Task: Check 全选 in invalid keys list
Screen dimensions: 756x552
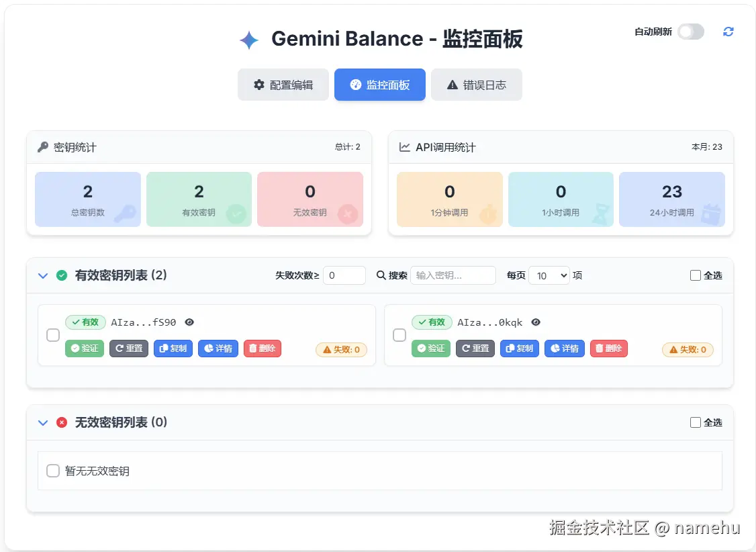Action: click(696, 422)
